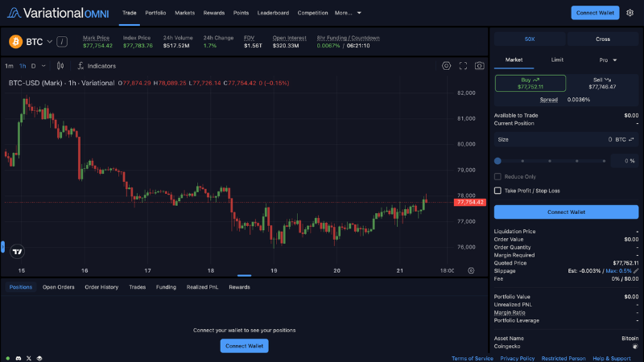Open the chart interval dropdown arrow
644x362 pixels.
(x=43, y=66)
